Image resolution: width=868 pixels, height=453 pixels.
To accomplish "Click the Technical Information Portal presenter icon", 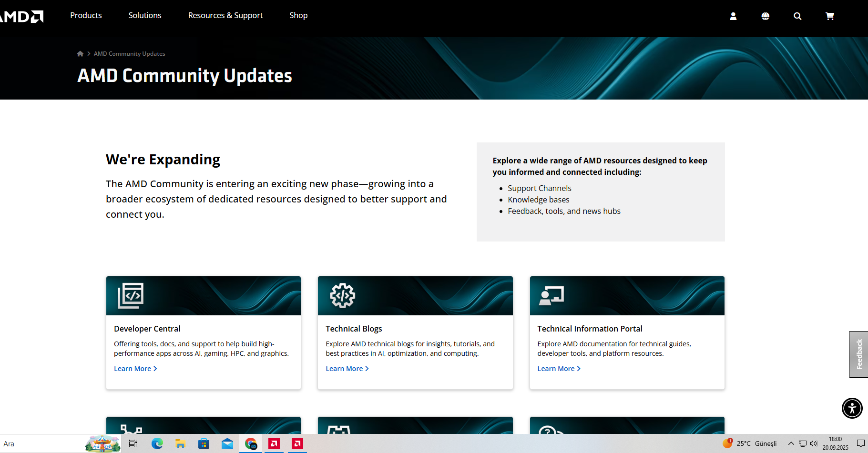I will pyautogui.click(x=551, y=296).
